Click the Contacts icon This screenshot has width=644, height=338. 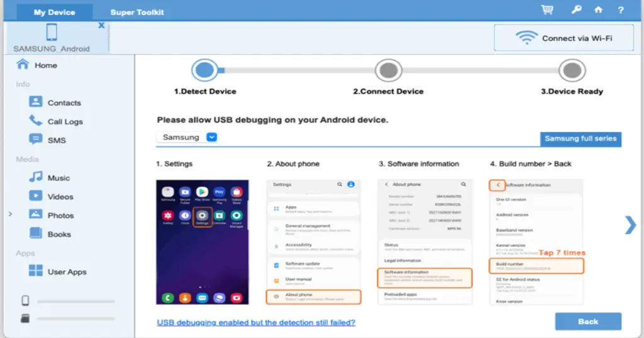tap(36, 102)
